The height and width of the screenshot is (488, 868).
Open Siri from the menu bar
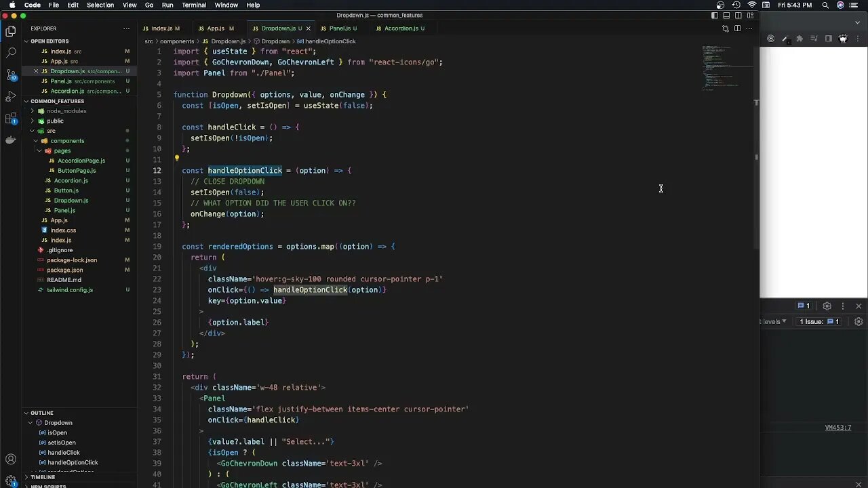[841, 5]
